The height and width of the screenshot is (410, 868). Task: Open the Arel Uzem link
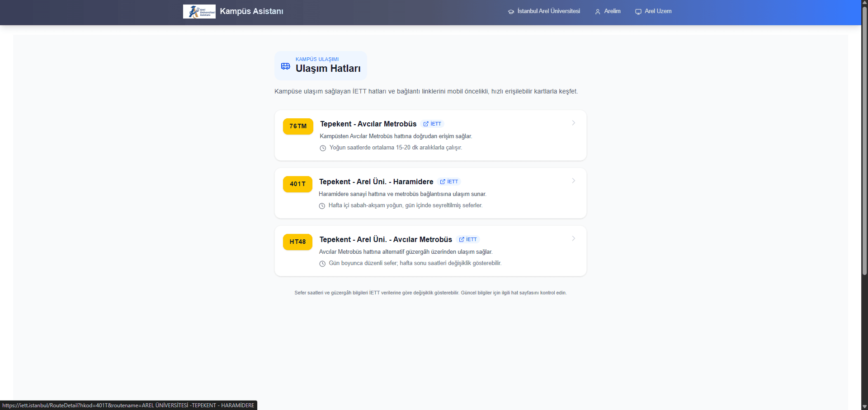[658, 11]
